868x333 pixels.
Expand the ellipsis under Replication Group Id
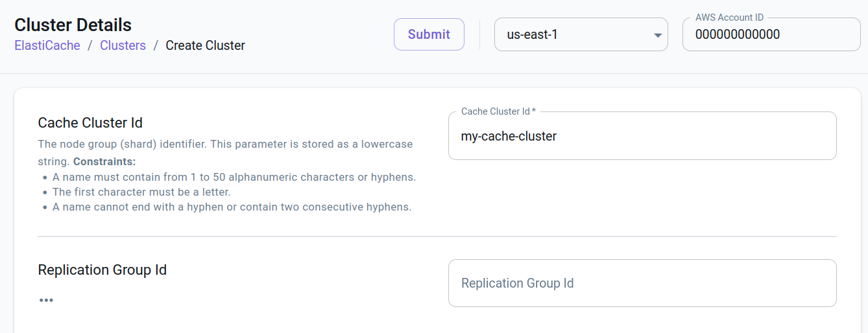(x=45, y=300)
